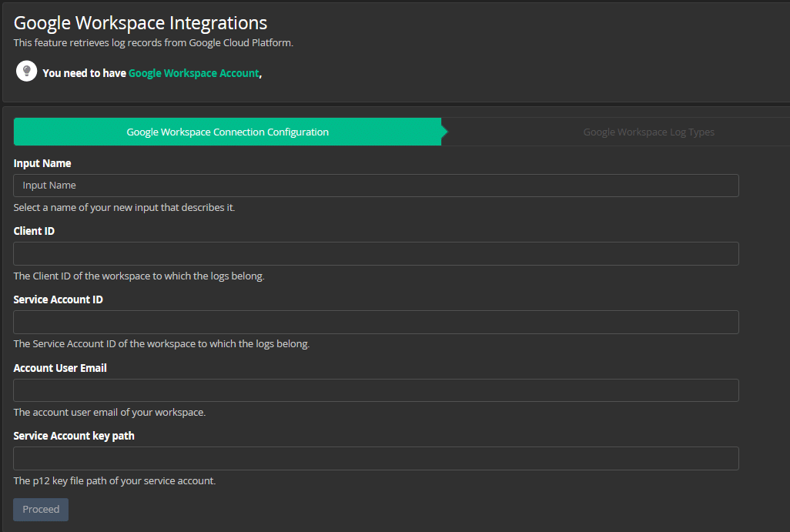The width and height of the screenshot is (790, 532).
Task: Click the 'Select a name' hint text
Action: pos(124,208)
